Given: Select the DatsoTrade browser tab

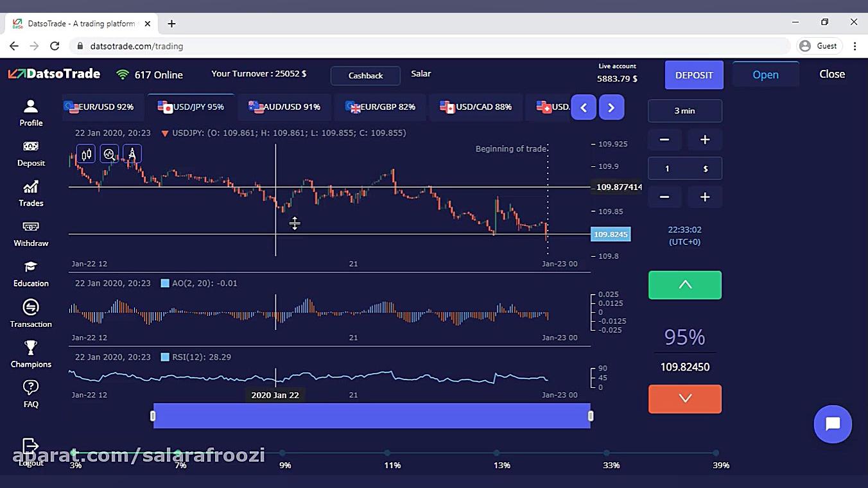Looking at the screenshot, I should [80, 24].
